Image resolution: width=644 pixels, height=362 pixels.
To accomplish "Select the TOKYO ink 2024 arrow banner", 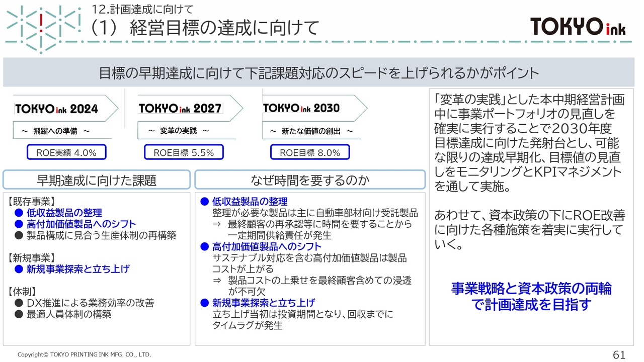I will tap(65, 108).
